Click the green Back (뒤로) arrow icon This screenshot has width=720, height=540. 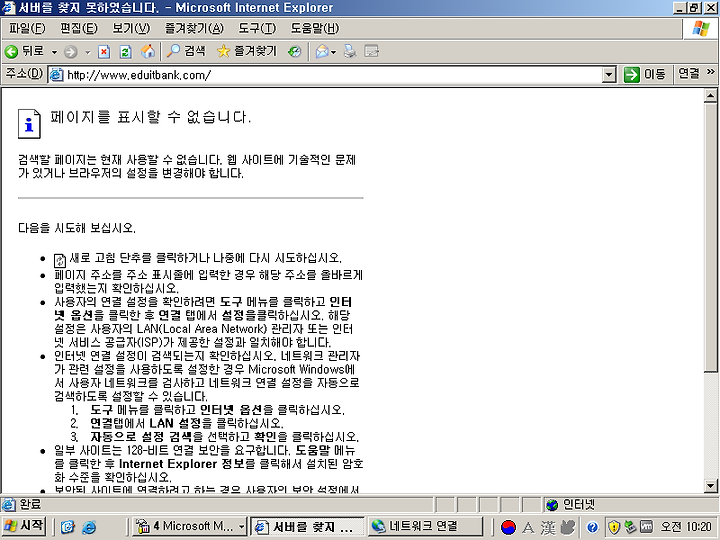coord(11,51)
